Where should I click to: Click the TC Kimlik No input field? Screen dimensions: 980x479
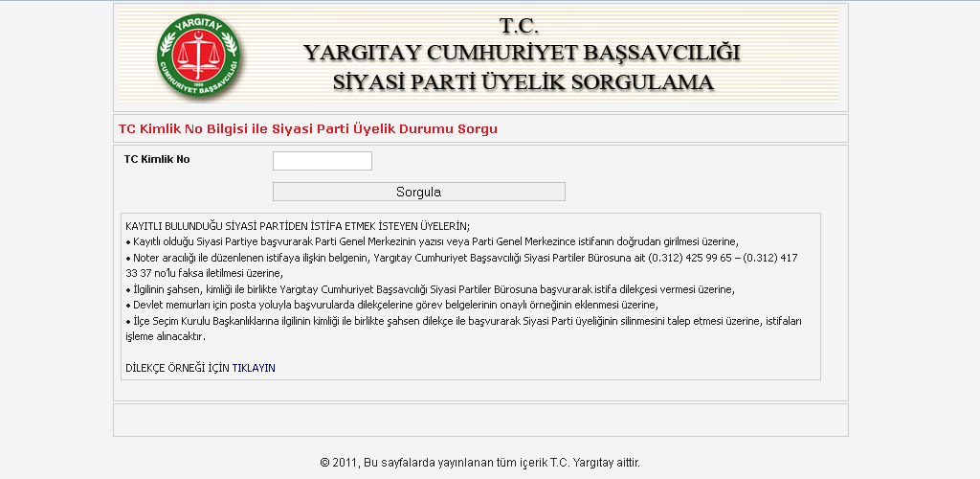tap(323, 161)
